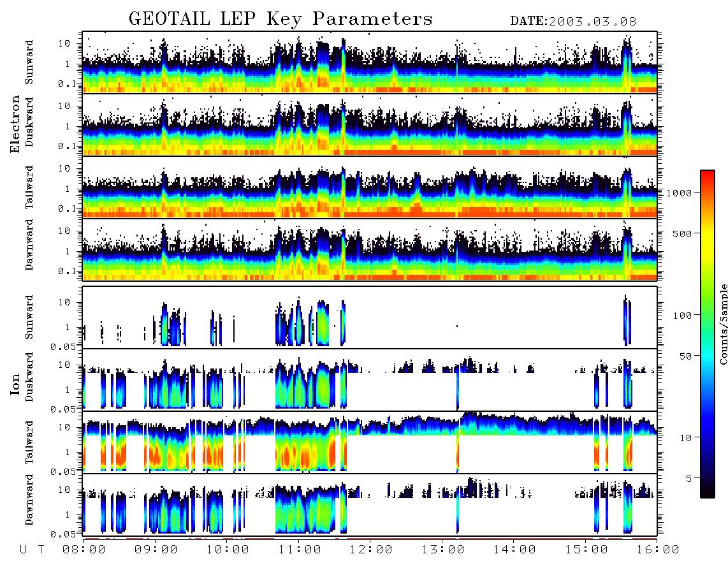Click inside the Electron Tailward spectrogram panel
This screenshot has width=728, height=561.
[x=370, y=187]
